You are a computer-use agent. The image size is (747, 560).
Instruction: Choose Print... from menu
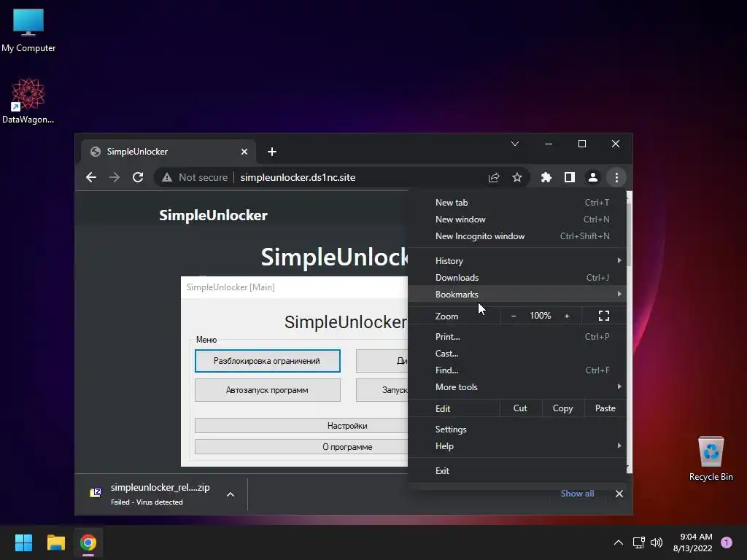click(x=517, y=337)
